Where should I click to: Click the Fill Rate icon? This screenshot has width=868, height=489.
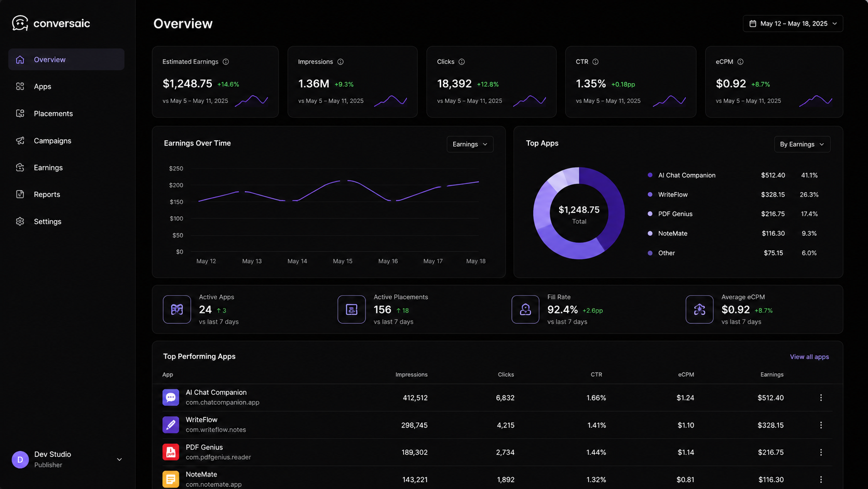525,309
